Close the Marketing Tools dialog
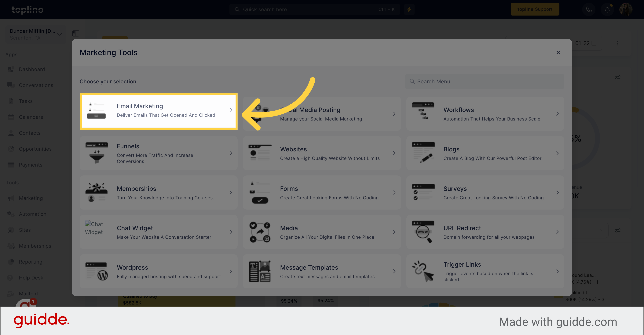Viewport: 644px width, 335px height. point(558,52)
